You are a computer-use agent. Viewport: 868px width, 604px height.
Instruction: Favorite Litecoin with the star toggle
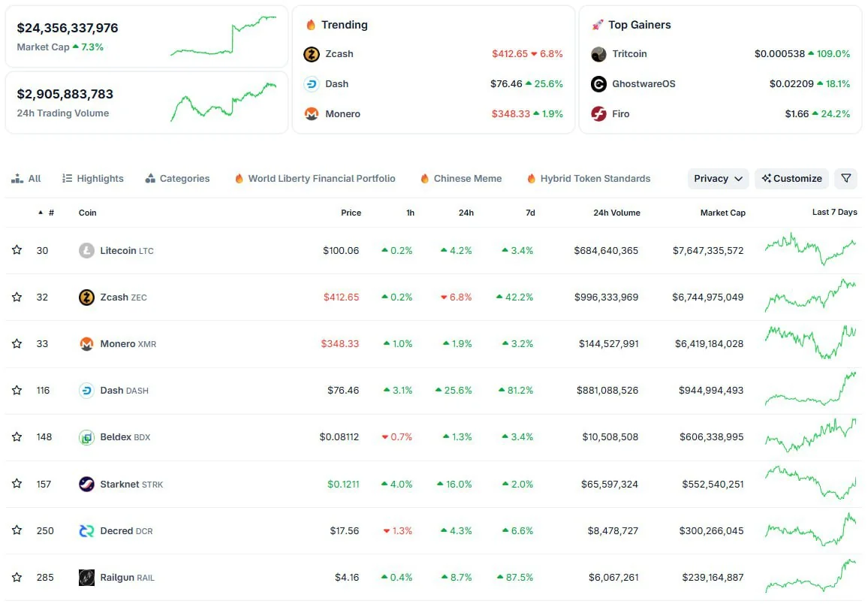pos(17,251)
